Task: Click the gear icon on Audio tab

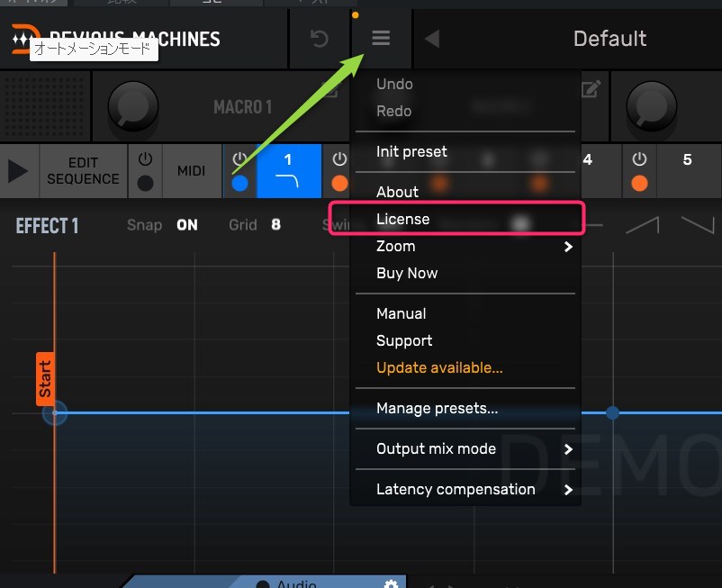Action: [391, 583]
